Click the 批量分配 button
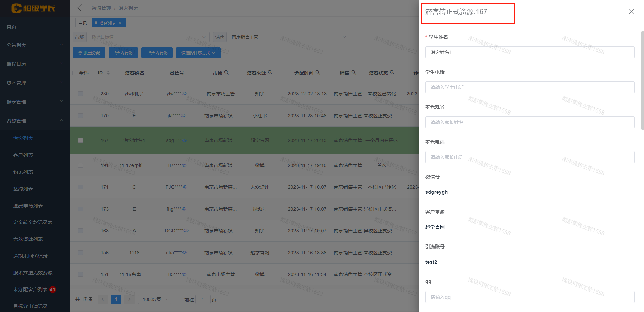 pyautogui.click(x=89, y=53)
